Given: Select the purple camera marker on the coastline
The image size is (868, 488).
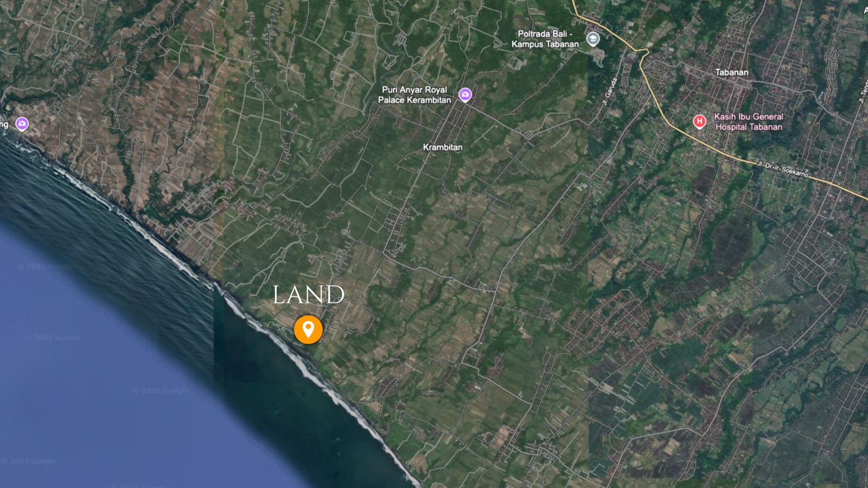Looking at the screenshot, I should pos(22,124).
